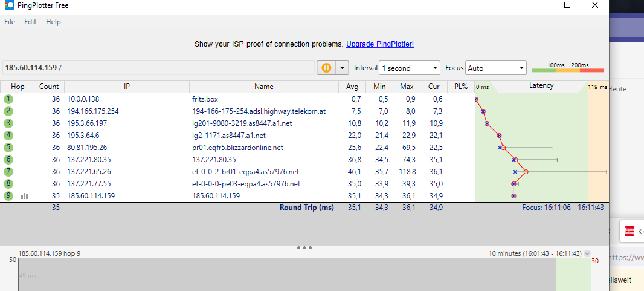644x291 pixels.
Task: Click the three-dot splitter handle above timeline
Action: pos(304,248)
